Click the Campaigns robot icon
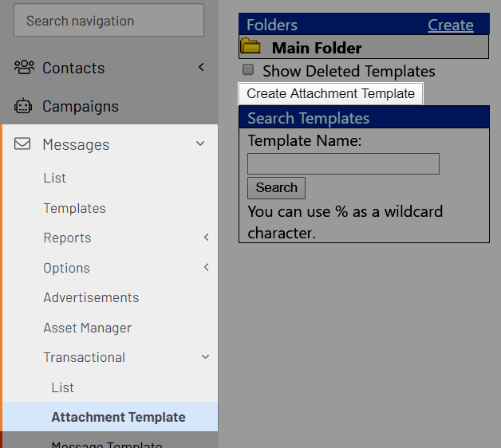501x448 pixels. pyautogui.click(x=23, y=106)
